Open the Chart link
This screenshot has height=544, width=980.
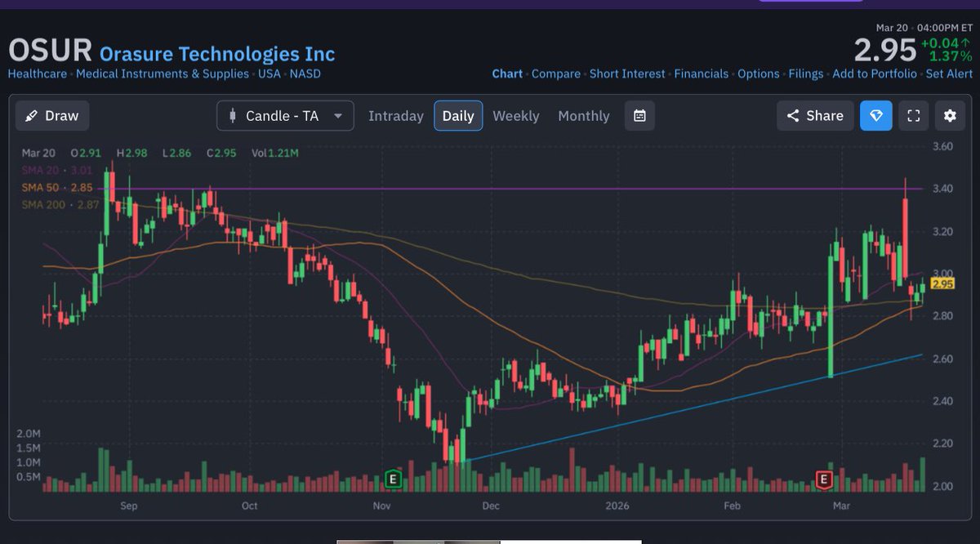pos(507,74)
